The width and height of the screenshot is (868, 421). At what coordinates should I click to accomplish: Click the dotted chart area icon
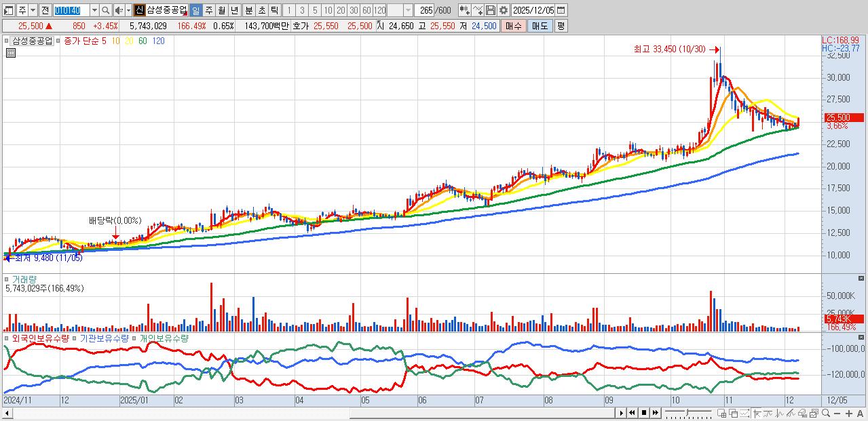pos(744,413)
